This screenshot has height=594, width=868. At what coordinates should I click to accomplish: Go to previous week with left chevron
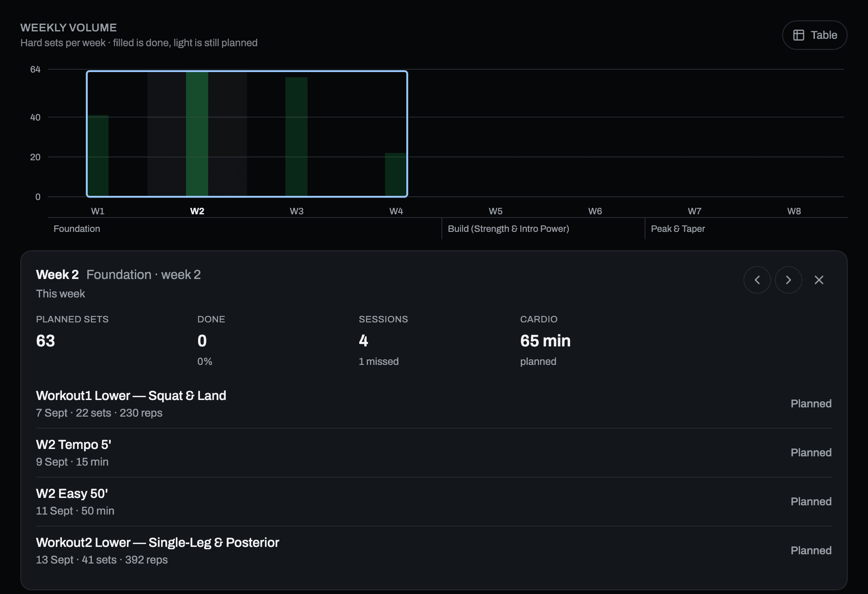(757, 280)
